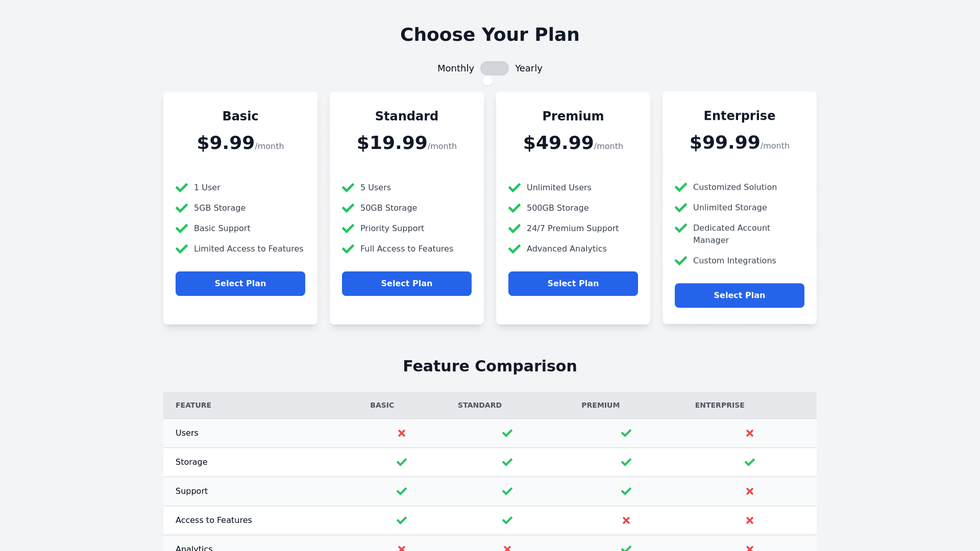Toggle the Monthly/Yearly billing switch
The height and width of the screenshot is (551, 980).
point(494,68)
